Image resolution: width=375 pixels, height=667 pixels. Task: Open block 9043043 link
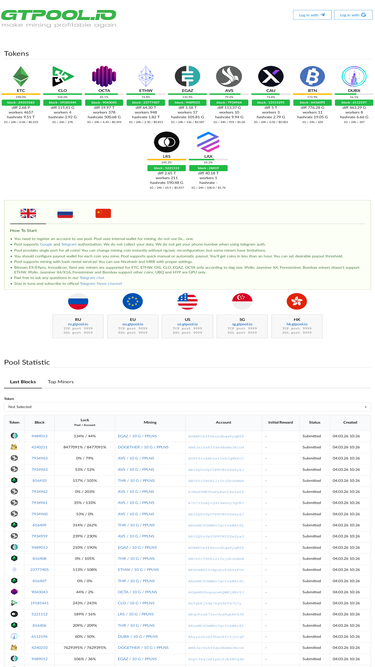pos(40,592)
